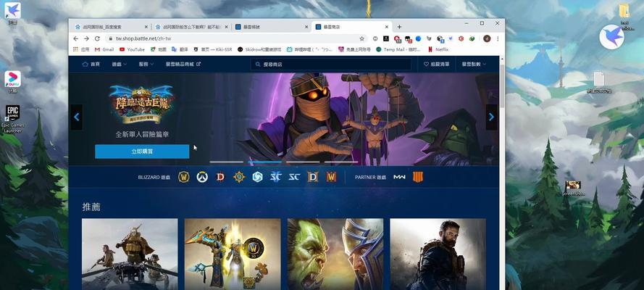Open the Heroes of the Storm icon
Viewport: 644px width, 290px height.
(x=257, y=177)
